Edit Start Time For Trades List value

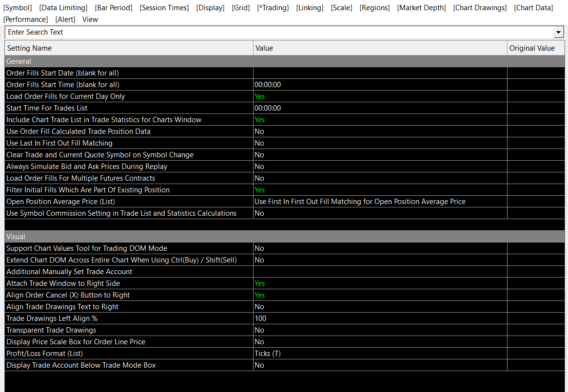[x=380, y=108]
